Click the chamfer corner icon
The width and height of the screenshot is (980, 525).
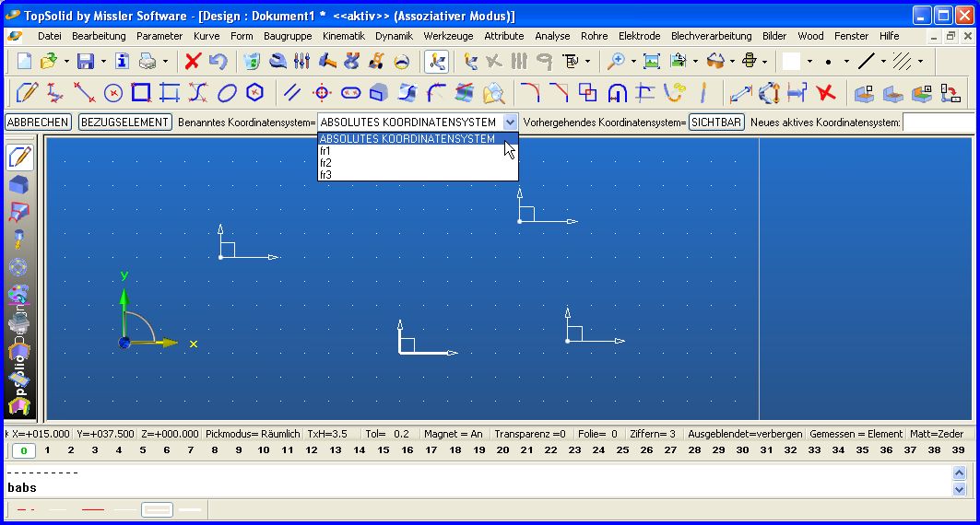pos(559,93)
